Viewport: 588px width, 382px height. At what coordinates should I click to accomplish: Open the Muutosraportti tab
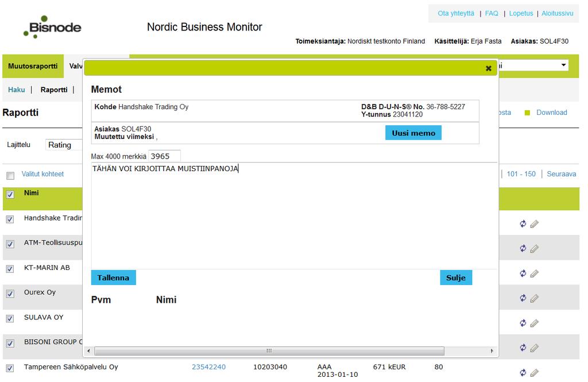tap(33, 66)
